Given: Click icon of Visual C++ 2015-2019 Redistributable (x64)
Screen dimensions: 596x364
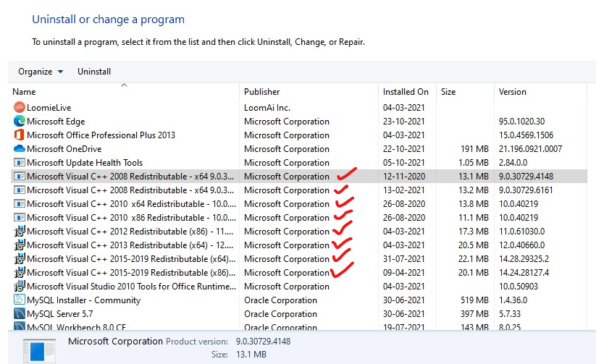Looking at the screenshot, I should point(20,258).
